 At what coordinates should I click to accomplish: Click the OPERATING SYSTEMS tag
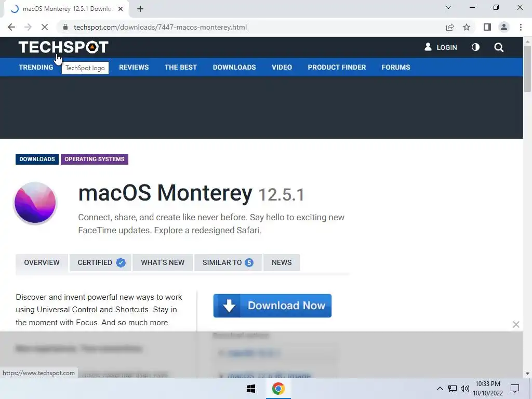(x=95, y=159)
